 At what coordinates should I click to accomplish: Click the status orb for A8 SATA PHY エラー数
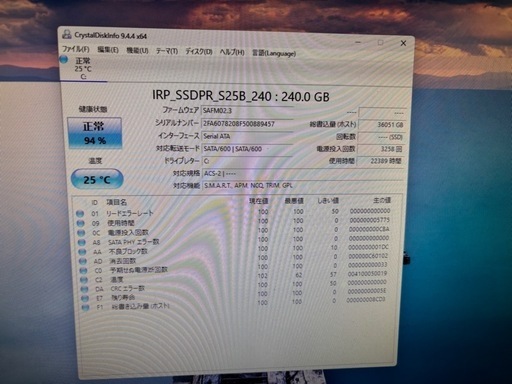pos(82,242)
